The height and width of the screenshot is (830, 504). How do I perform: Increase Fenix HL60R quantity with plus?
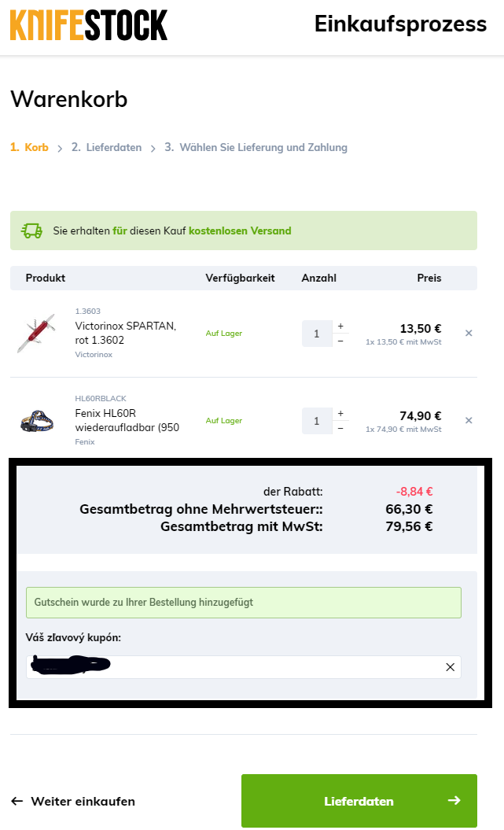point(340,413)
